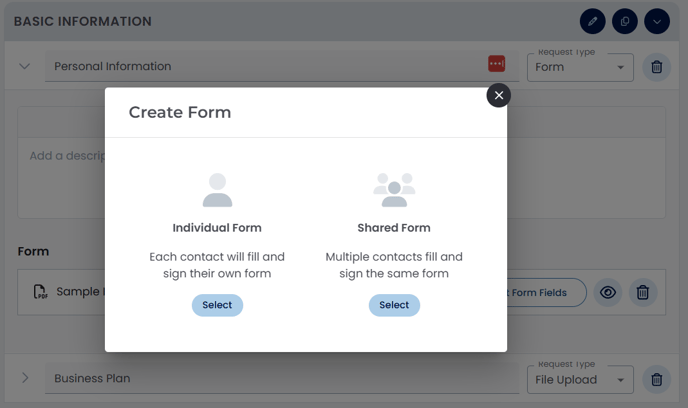The height and width of the screenshot is (408, 688).
Task: Collapse the Personal Information row
Action: coord(25,67)
